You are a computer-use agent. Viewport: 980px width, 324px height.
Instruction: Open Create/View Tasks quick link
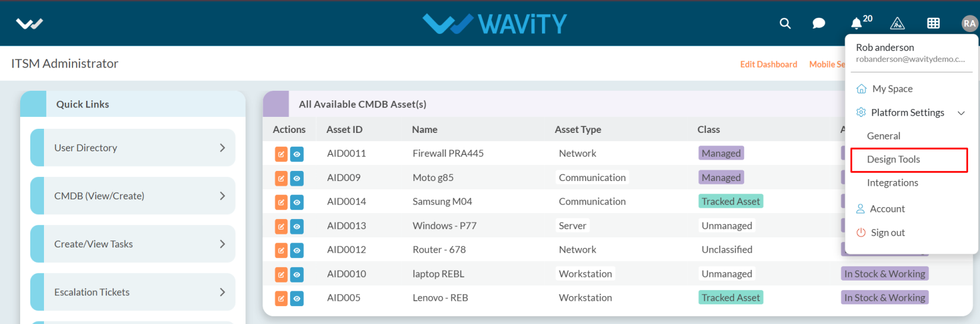pos(133,244)
